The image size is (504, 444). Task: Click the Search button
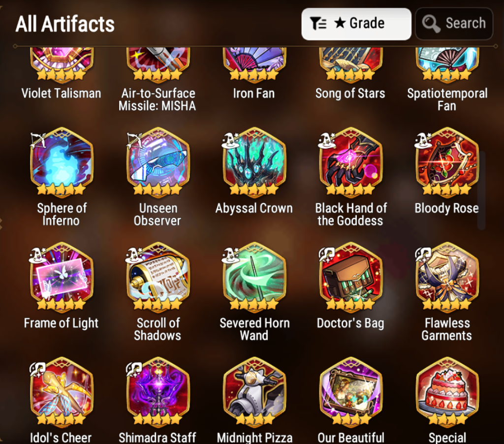(454, 24)
